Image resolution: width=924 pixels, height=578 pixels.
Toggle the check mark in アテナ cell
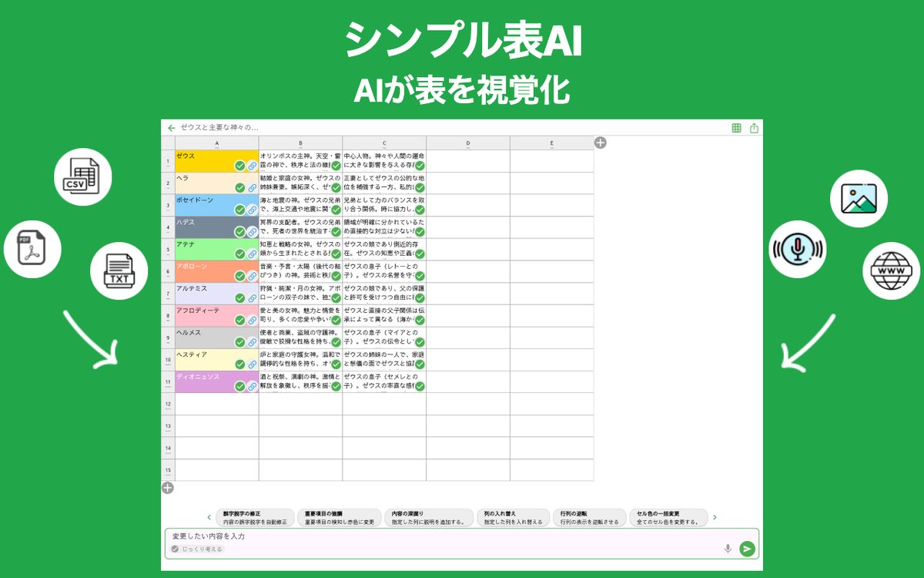coord(240,254)
